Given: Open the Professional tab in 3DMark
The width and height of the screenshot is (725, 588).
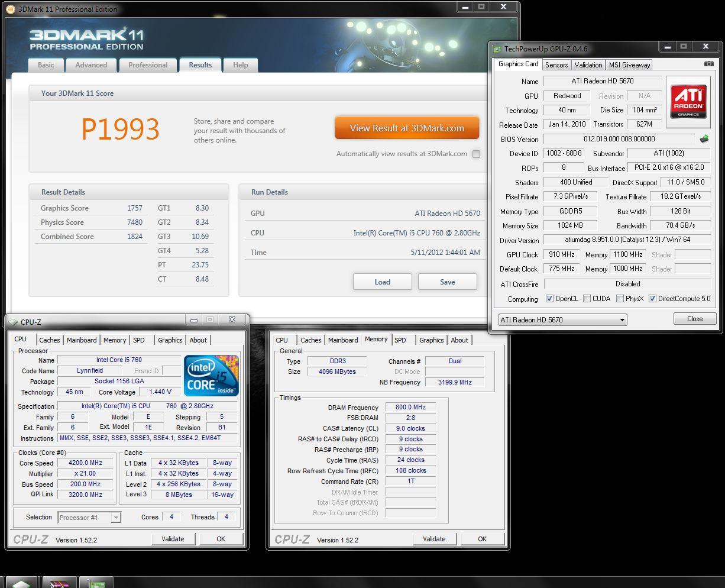Looking at the screenshot, I should (148, 65).
